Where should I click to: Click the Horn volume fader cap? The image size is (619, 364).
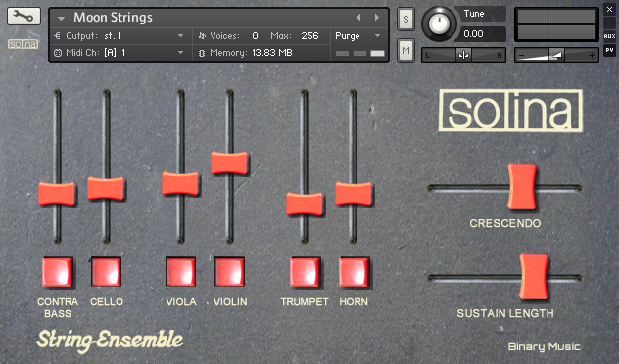(x=354, y=194)
